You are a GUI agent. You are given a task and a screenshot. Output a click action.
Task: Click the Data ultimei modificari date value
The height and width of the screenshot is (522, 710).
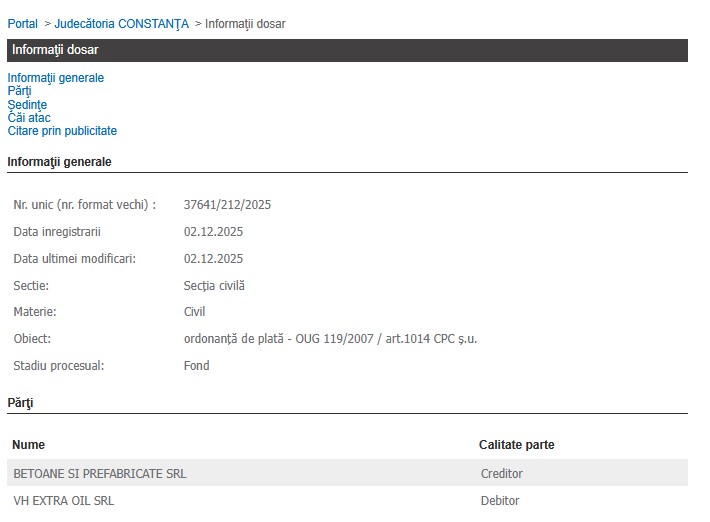tap(213, 259)
